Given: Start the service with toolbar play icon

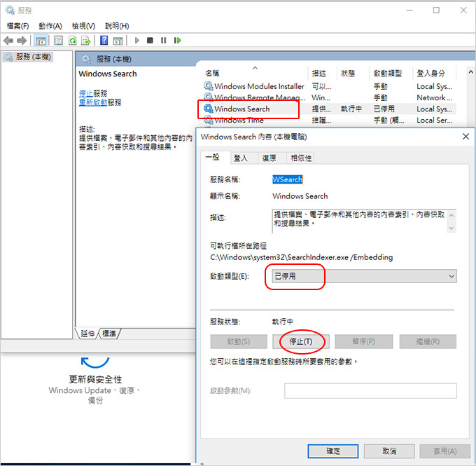Looking at the screenshot, I should point(136,41).
